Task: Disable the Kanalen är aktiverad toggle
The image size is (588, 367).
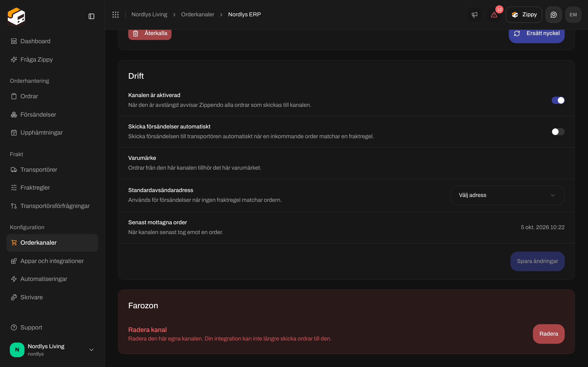Action: pyautogui.click(x=558, y=100)
